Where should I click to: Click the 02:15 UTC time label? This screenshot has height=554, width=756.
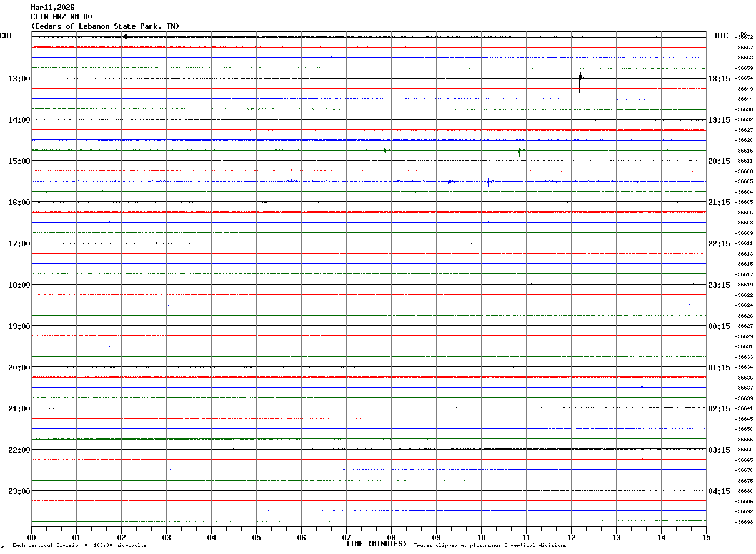tap(719, 409)
